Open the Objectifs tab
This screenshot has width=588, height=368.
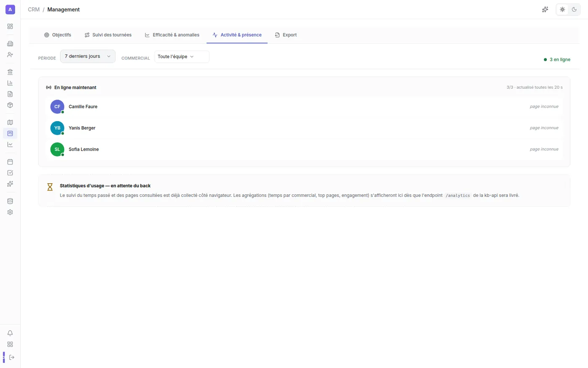(58, 35)
